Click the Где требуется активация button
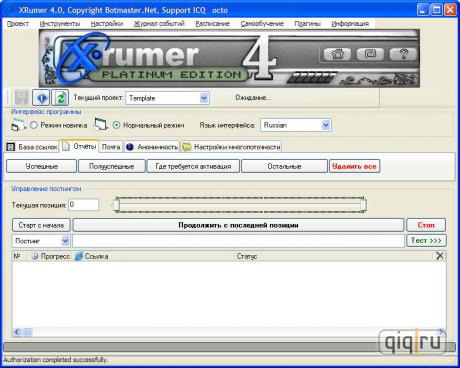 pyautogui.click(x=193, y=166)
